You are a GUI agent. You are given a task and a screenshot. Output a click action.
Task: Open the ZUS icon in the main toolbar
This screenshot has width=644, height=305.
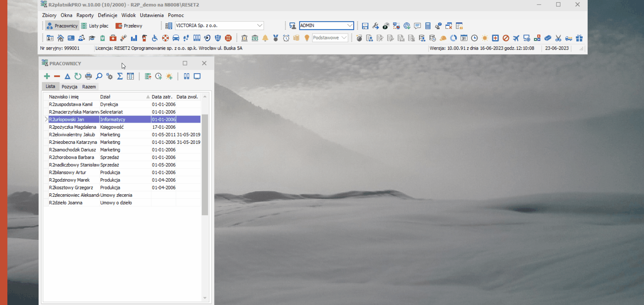click(x=255, y=38)
